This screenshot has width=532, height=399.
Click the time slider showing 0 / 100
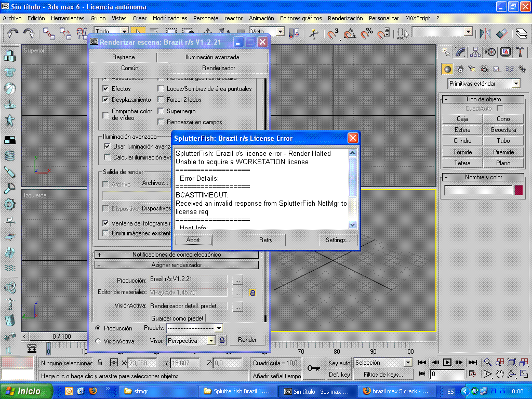[x=62, y=336]
